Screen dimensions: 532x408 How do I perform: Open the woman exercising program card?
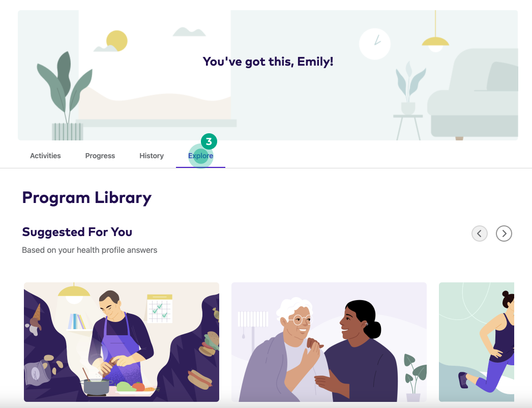tap(477, 342)
